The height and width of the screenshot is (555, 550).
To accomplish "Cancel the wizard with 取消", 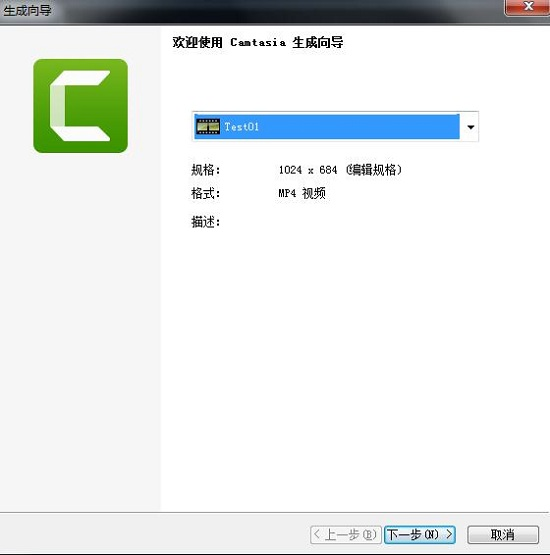I will pos(503,534).
